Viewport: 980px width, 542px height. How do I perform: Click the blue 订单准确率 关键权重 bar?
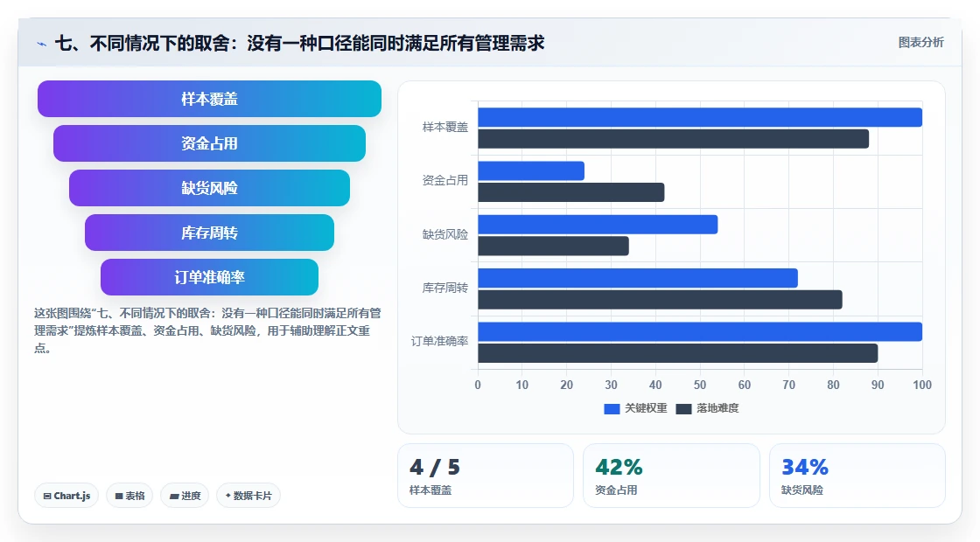[x=700, y=331]
